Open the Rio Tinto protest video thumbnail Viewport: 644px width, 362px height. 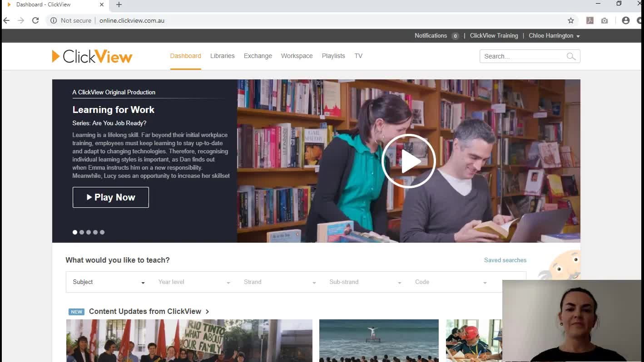pyautogui.click(x=189, y=341)
